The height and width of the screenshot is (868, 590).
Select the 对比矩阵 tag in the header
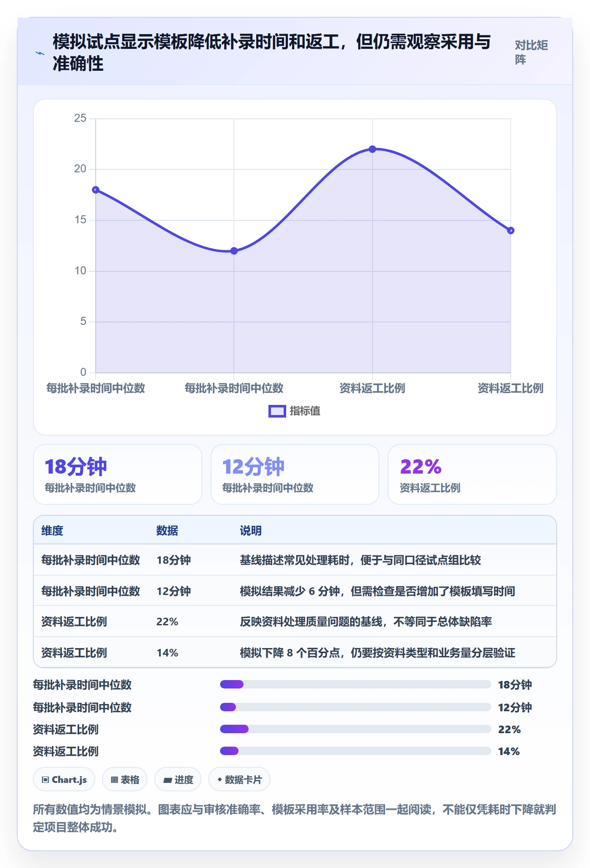531,52
